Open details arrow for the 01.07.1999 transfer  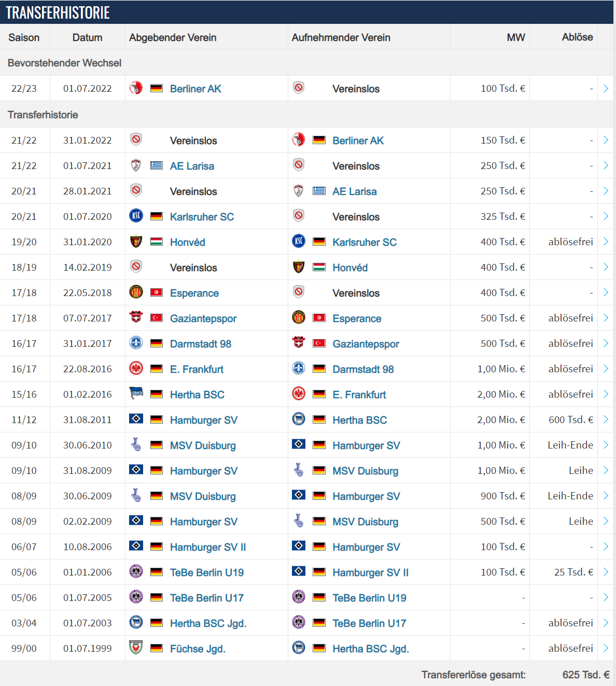pyautogui.click(x=606, y=648)
